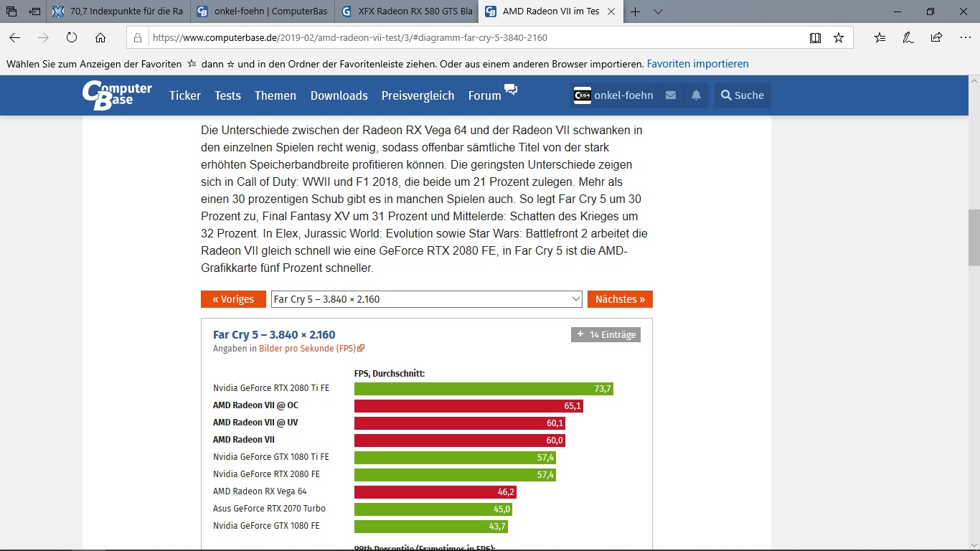
Task: Click the RTX 2080 Ti FE bar
Action: 484,389
